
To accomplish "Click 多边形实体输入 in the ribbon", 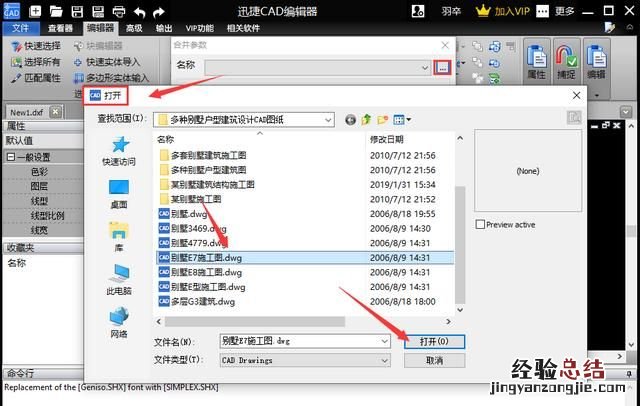I will pyautogui.click(x=111, y=78).
